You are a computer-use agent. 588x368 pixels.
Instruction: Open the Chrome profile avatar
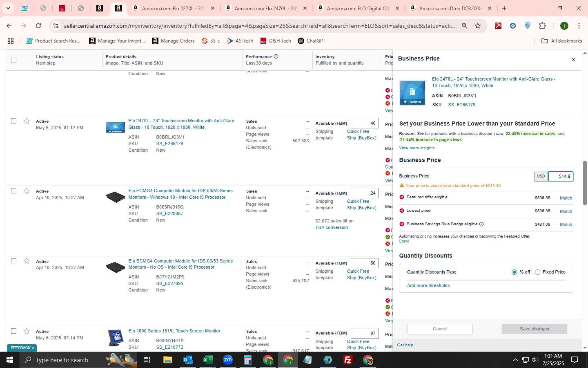tap(564, 26)
